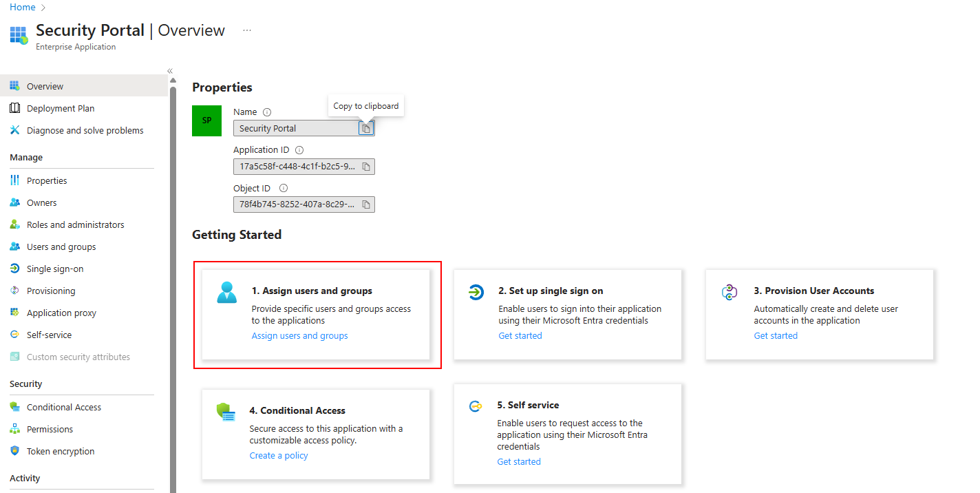This screenshot has width=980, height=493.
Task: Click the Security Portal enterprise application header icon
Action: coord(19,36)
